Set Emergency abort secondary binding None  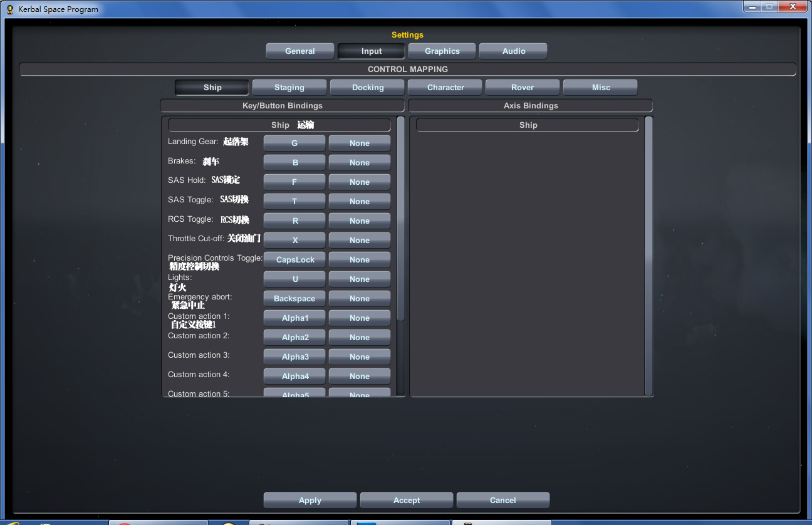[x=360, y=299]
